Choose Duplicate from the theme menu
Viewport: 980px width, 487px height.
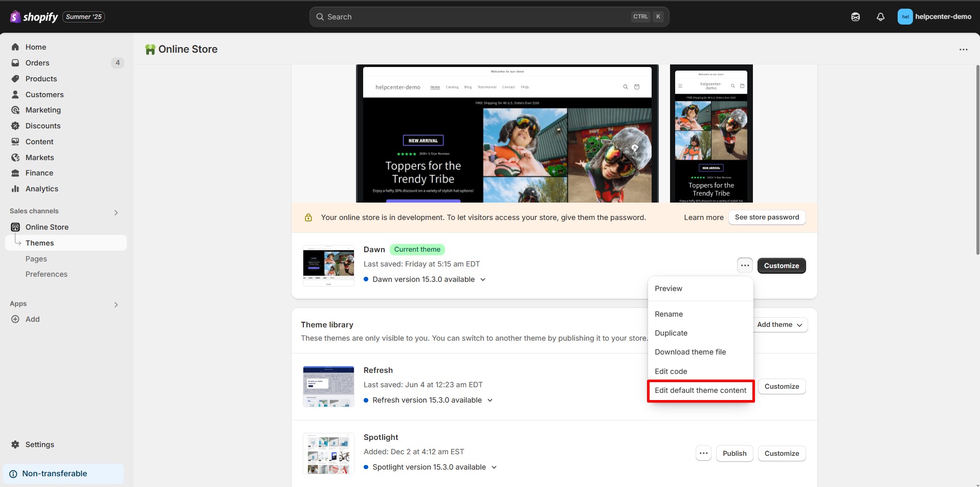coord(671,333)
